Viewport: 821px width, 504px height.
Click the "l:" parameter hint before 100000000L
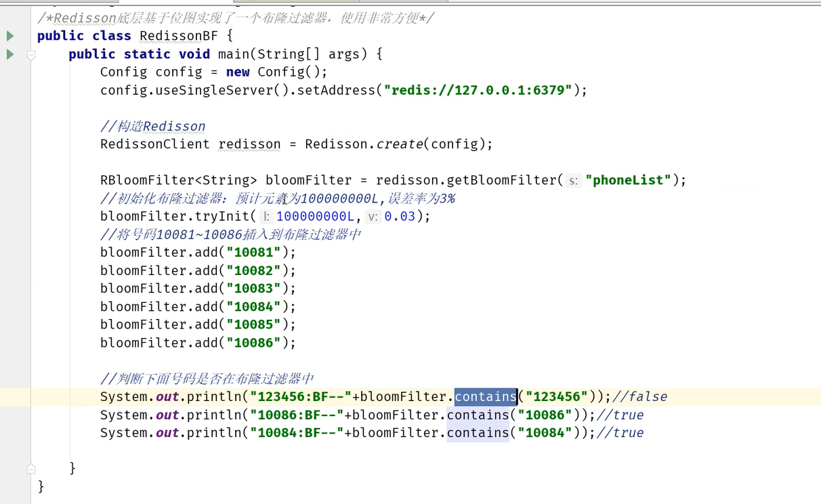(x=266, y=217)
